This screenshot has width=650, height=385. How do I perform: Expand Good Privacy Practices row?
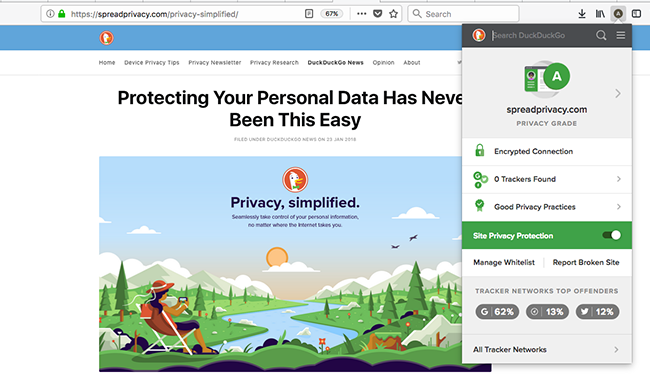[x=547, y=207]
